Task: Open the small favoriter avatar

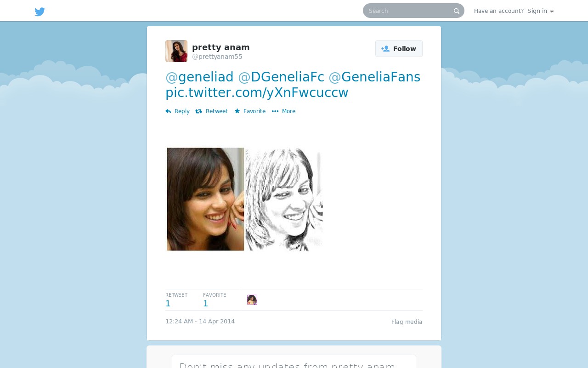Action: (252, 300)
